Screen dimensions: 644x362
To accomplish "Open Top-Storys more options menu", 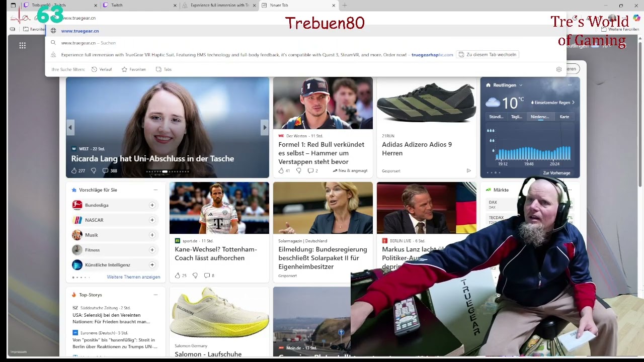I will [x=155, y=295].
